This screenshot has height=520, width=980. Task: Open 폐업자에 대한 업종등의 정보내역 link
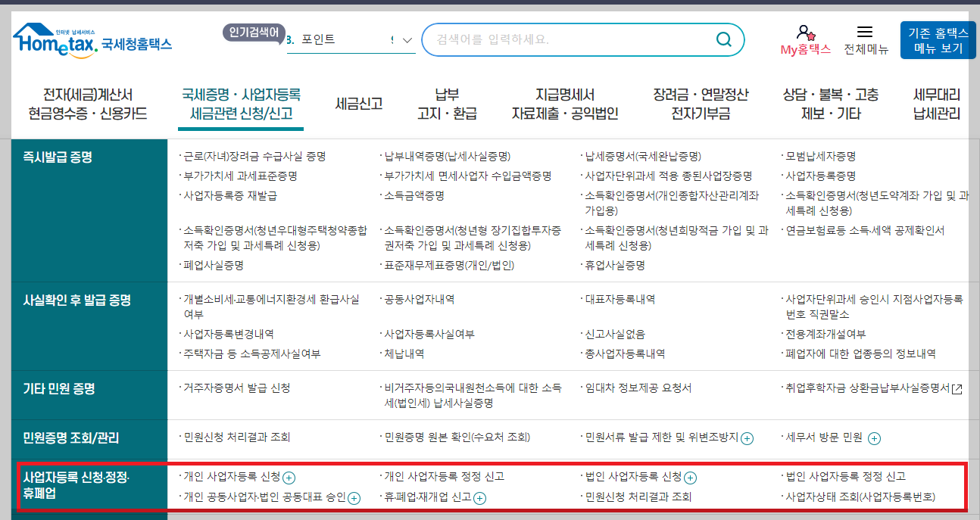[860, 353]
